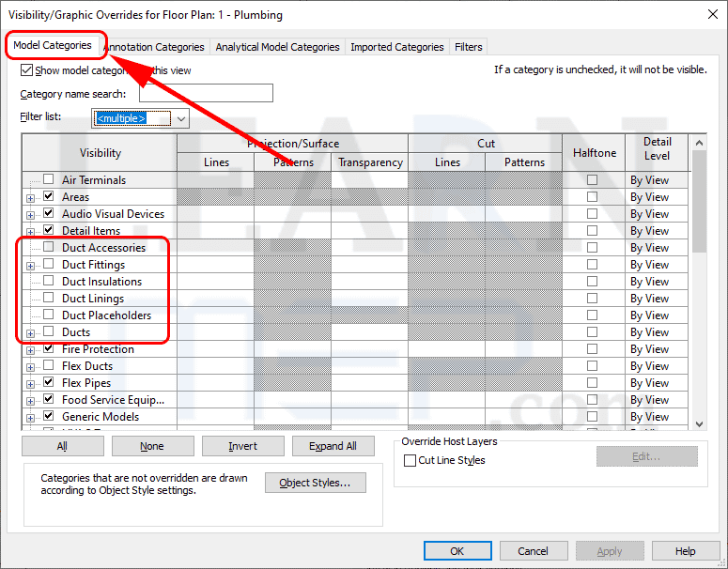Open the Filter list dropdown
This screenshot has height=569, width=728.
click(180, 118)
